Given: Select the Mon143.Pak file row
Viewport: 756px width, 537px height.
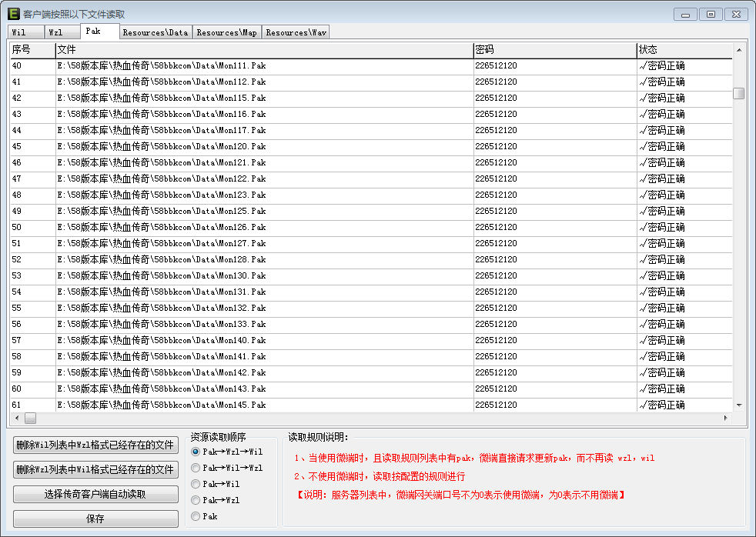Looking at the screenshot, I should coord(371,389).
